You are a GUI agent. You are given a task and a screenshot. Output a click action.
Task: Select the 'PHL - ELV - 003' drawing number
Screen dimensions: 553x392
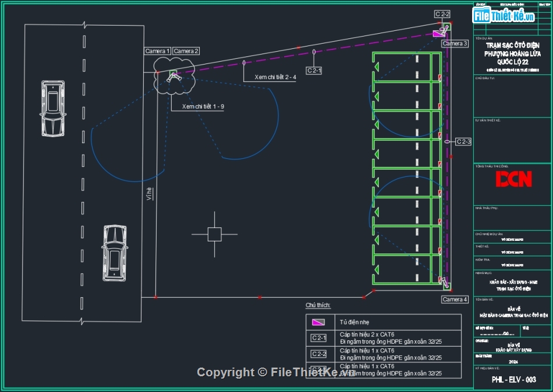tap(514, 380)
